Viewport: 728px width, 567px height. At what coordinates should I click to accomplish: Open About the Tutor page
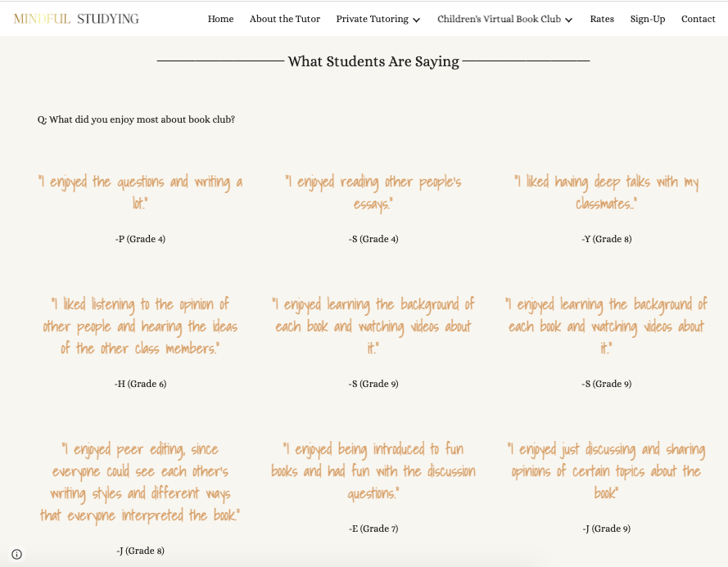285,19
